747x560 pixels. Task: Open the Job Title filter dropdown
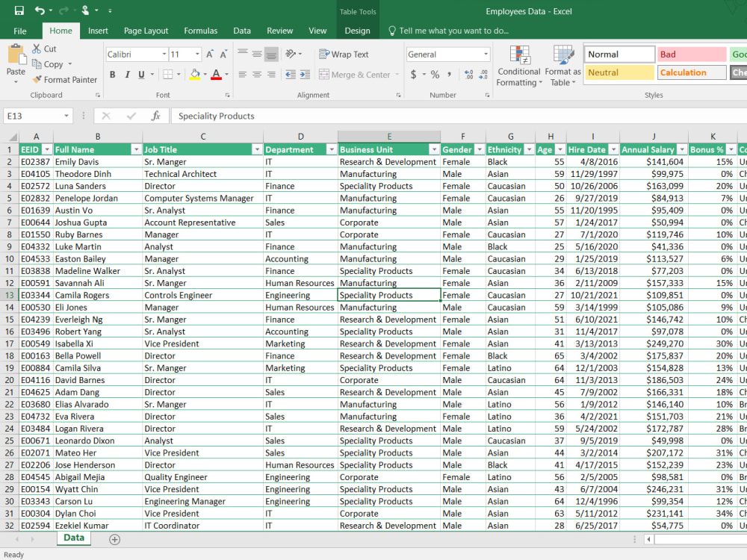point(257,149)
